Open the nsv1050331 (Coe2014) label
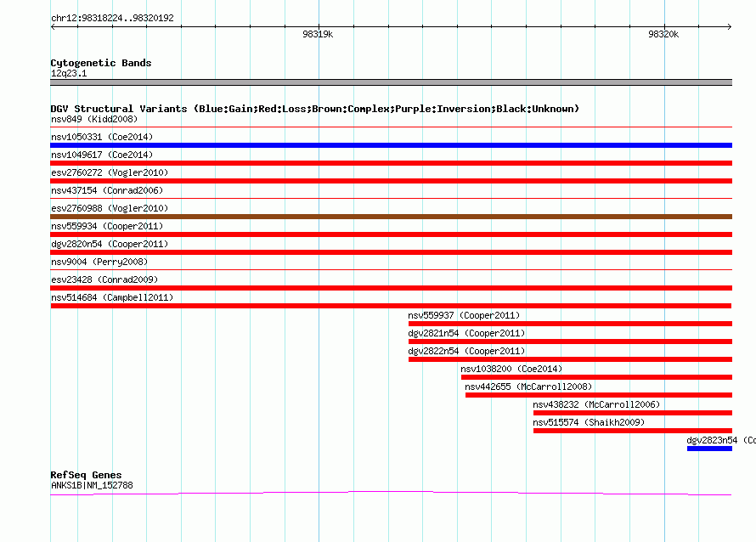The width and height of the screenshot is (756, 542). pyautogui.click(x=102, y=137)
